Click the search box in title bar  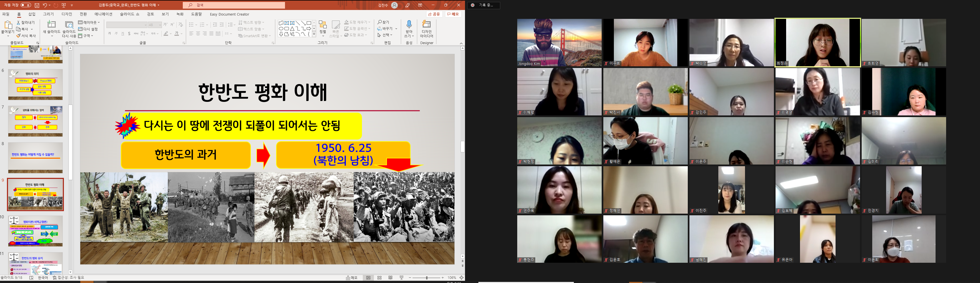point(234,5)
